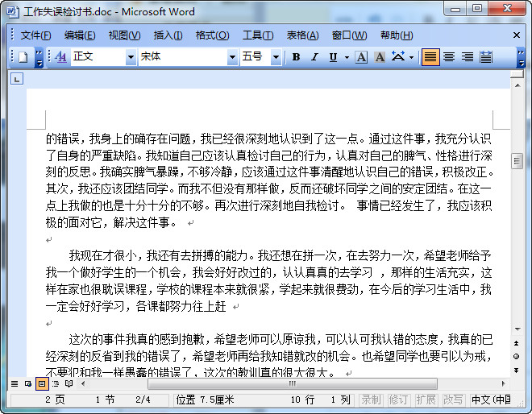The width and height of the screenshot is (532, 414).
Task: Open the 窗口(W) menu
Action: point(349,35)
